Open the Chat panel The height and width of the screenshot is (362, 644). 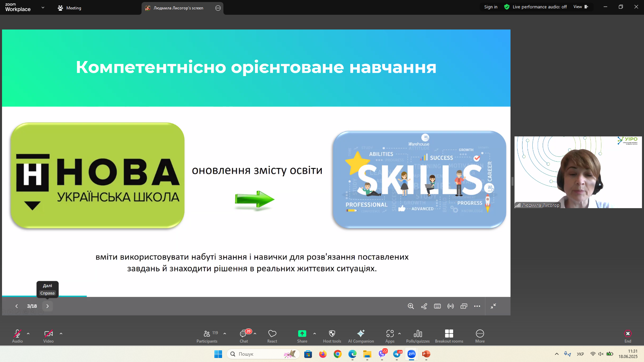[244, 336]
